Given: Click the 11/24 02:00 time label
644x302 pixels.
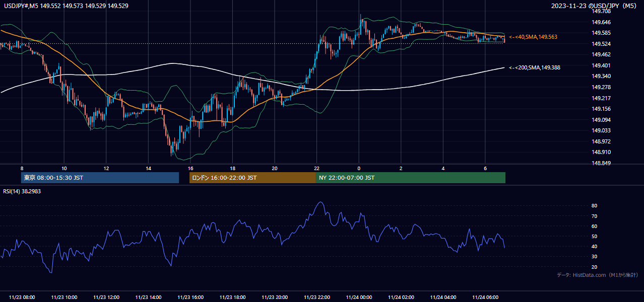Looking at the screenshot, I should 401,297.
